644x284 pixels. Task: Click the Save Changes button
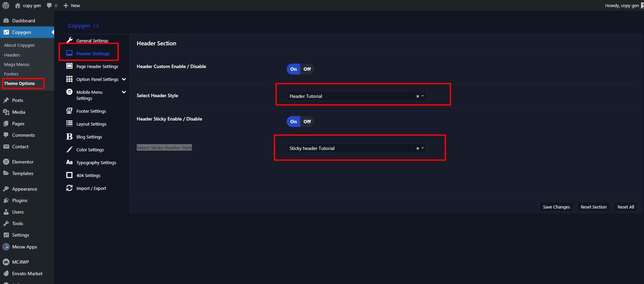tap(556, 207)
